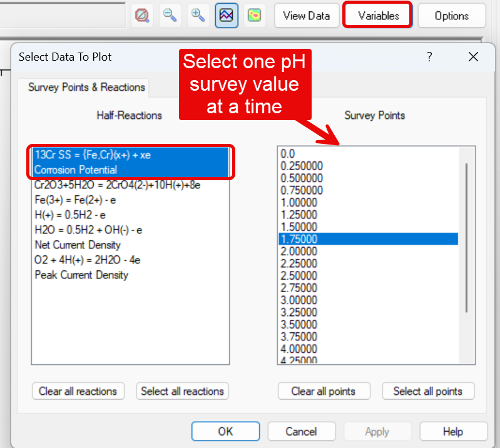Click the Variables button

(x=378, y=16)
